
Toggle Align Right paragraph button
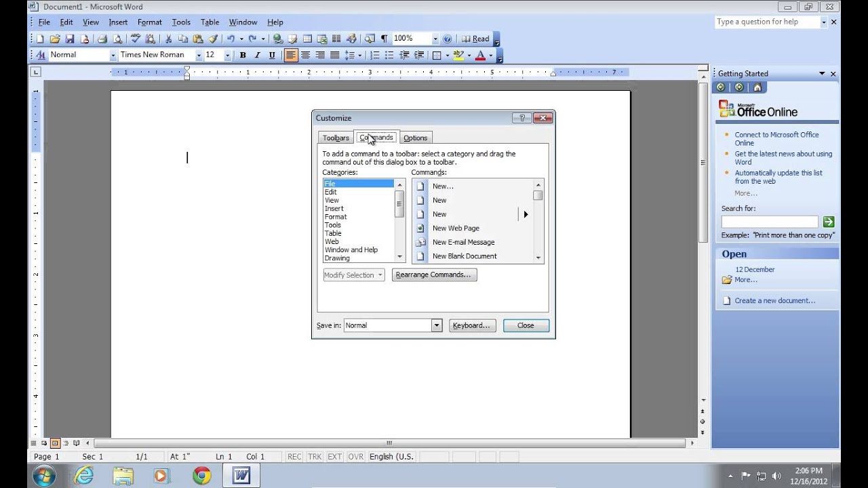point(320,56)
